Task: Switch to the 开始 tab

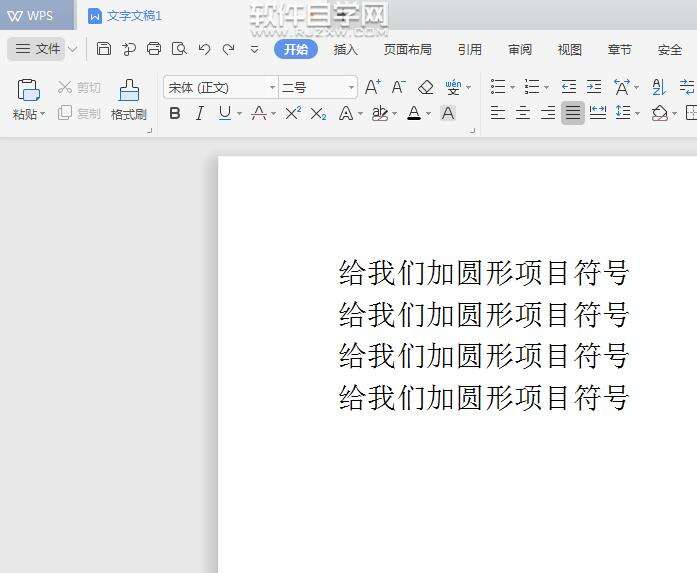Action: tap(296, 49)
